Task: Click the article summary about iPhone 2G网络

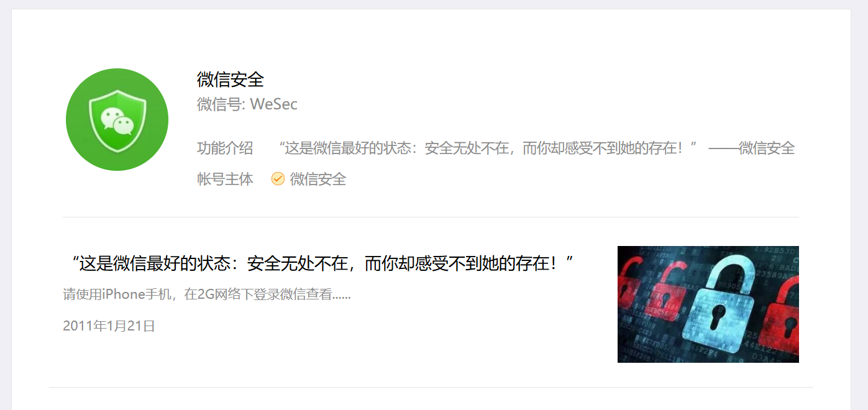Action: (207, 294)
